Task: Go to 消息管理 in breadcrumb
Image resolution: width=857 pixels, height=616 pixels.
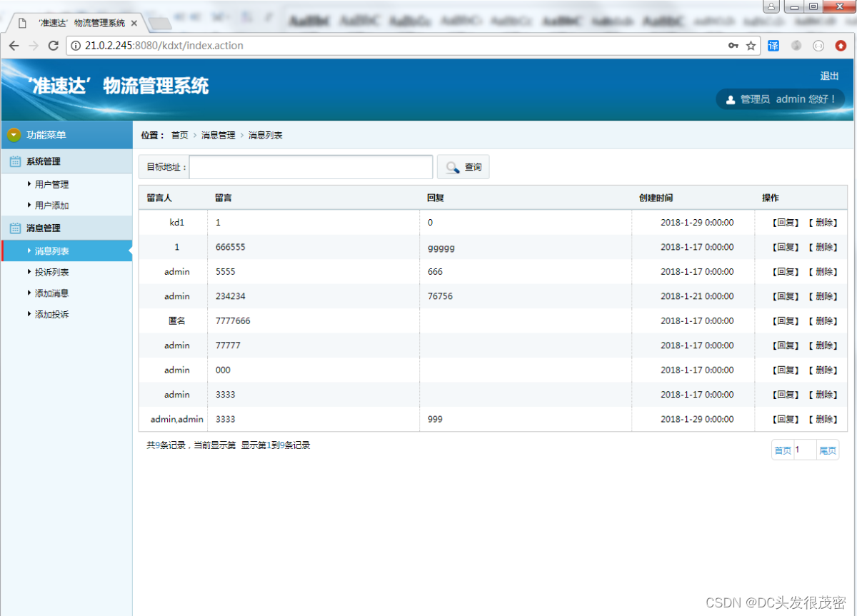Action: point(219,135)
